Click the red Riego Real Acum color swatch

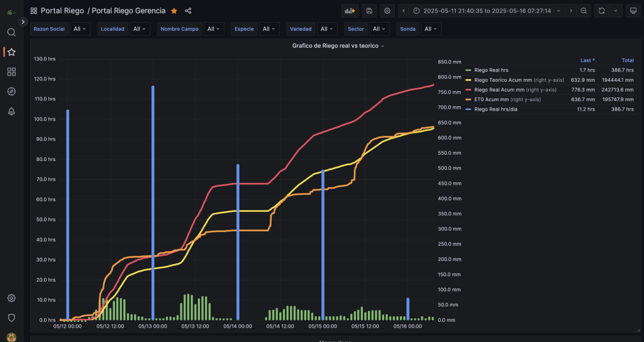coord(468,90)
